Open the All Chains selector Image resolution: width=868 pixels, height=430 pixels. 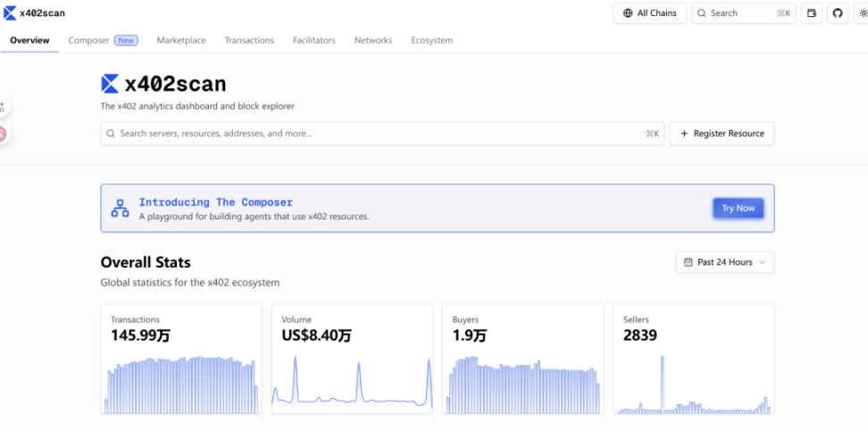(x=649, y=13)
